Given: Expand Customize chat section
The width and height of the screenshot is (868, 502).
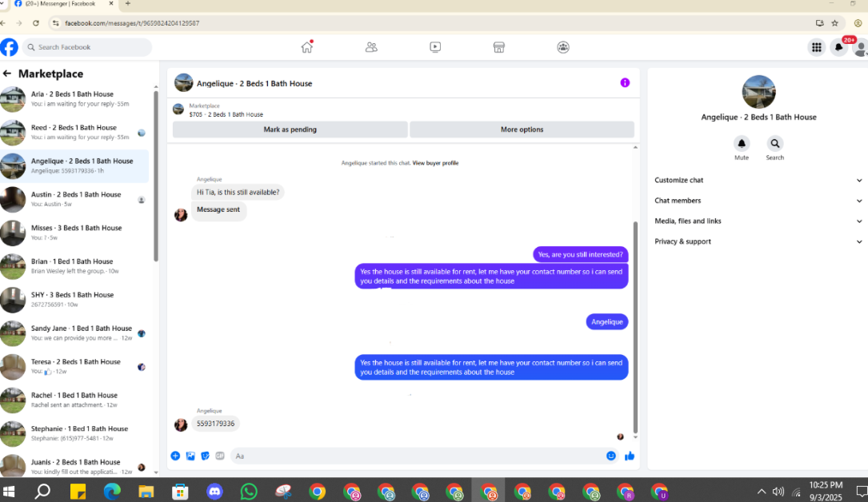Looking at the screenshot, I should [x=758, y=180].
